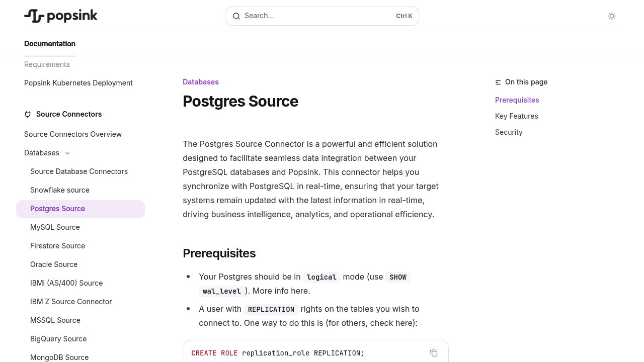Open the Databases breadcrumb above the title
Viewport: 644px width, 362px height.
click(200, 82)
